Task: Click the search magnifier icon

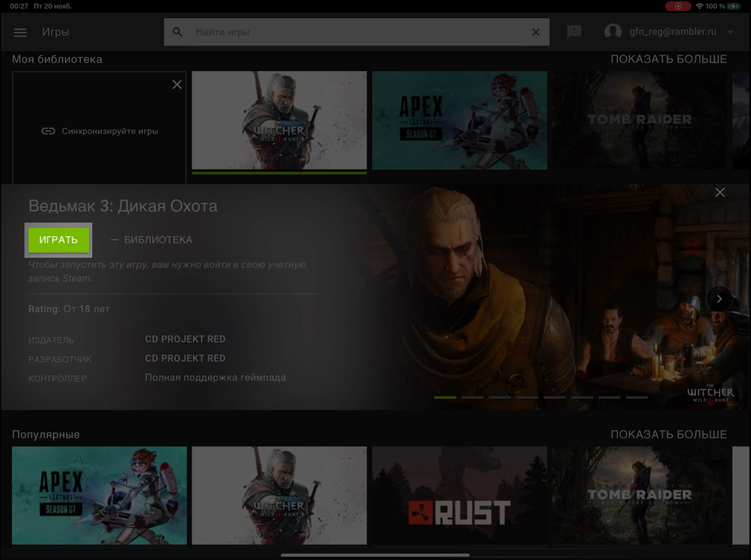Action: point(177,32)
